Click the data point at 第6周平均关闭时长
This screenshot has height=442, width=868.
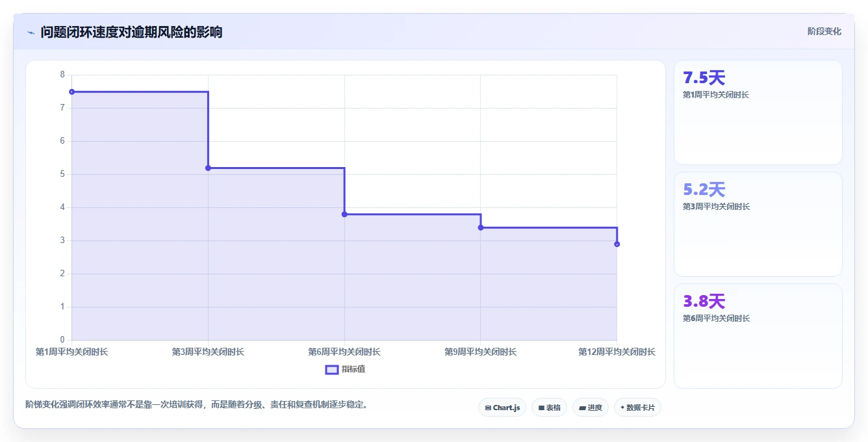click(344, 214)
